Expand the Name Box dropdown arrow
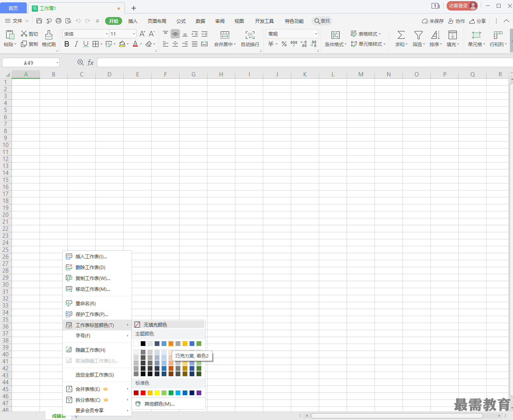The height and width of the screenshot is (420, 513). point(57,62)
